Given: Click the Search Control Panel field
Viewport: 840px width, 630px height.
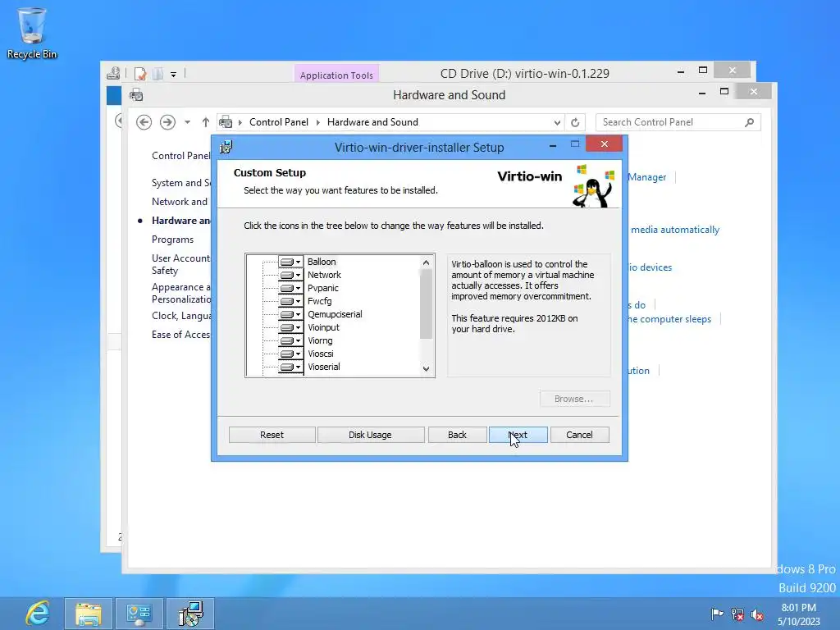Looking at the screenshot, I should click(x=678, y=122).
